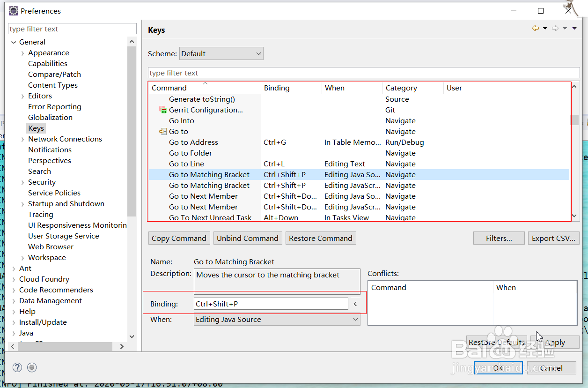Viewport: 588px width, 388px height.
Task: Select the Go to Line command row
Action: coord(359,164)
